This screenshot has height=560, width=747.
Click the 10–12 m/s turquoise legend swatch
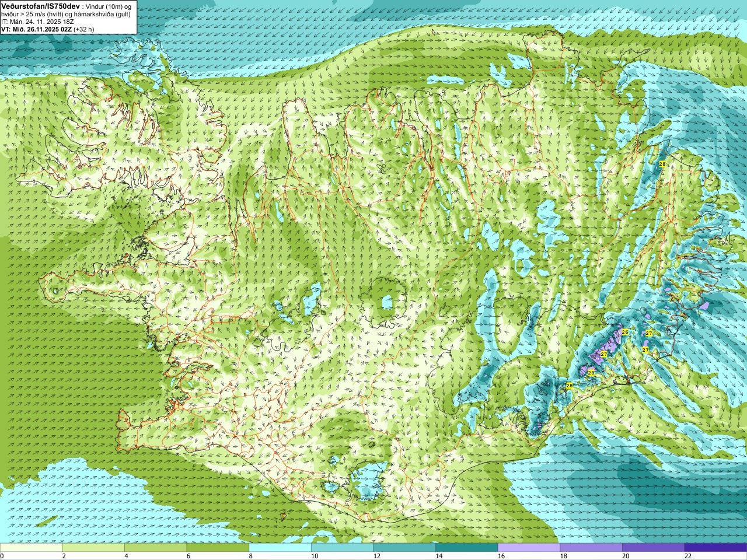click(x=342, y=548)
